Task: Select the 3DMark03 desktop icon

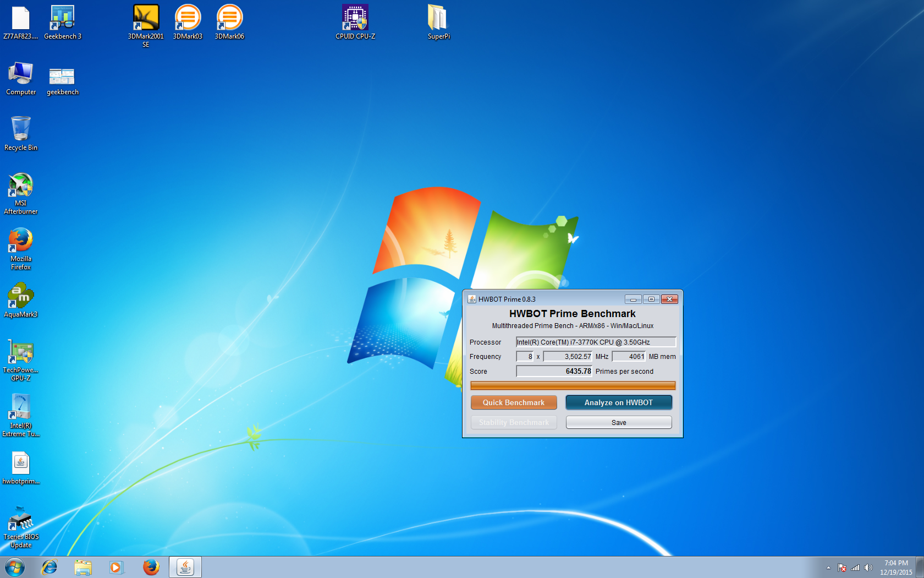Action: [188, 23]
